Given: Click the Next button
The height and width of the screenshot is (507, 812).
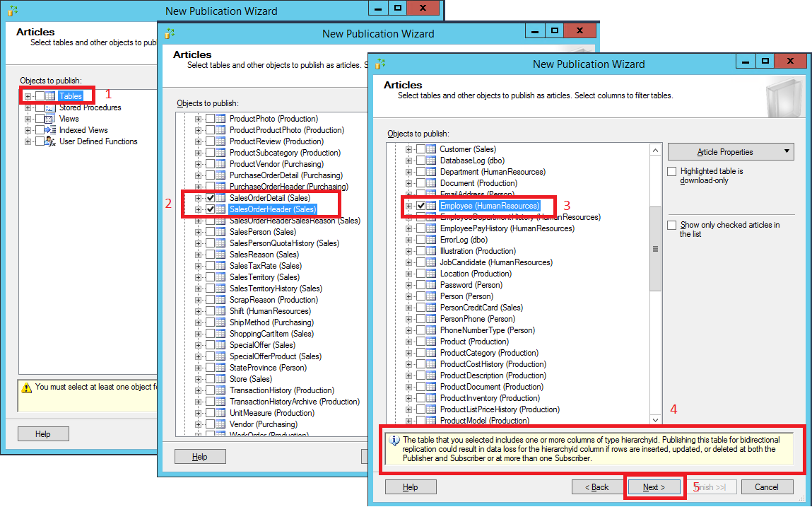Looking at the screenshot, I should point(654,486).
